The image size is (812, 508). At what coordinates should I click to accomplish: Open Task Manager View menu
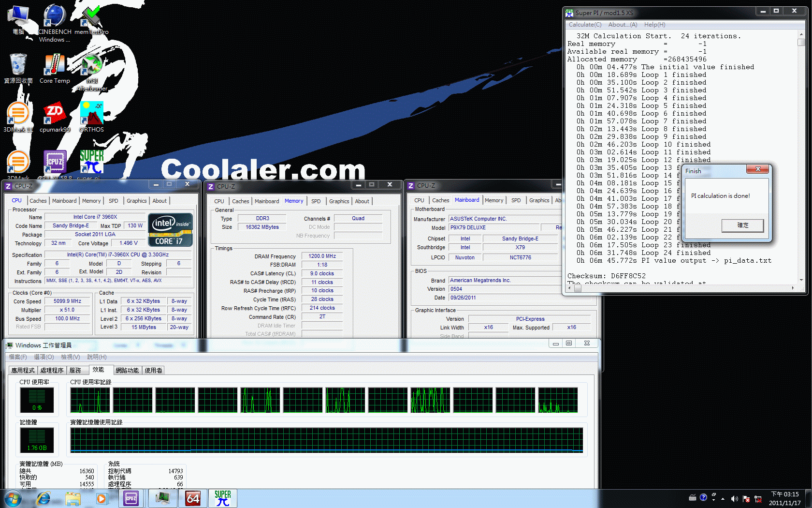(x=71, y=357)
